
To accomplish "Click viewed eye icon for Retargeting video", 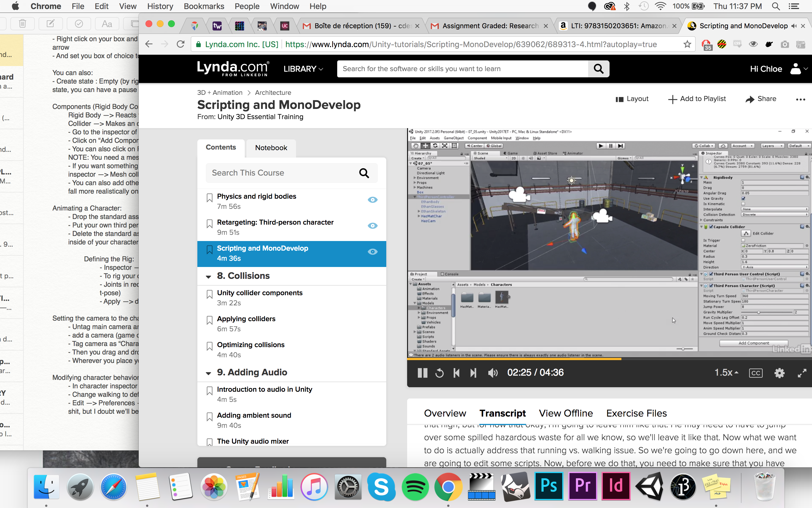I will 372,226.
